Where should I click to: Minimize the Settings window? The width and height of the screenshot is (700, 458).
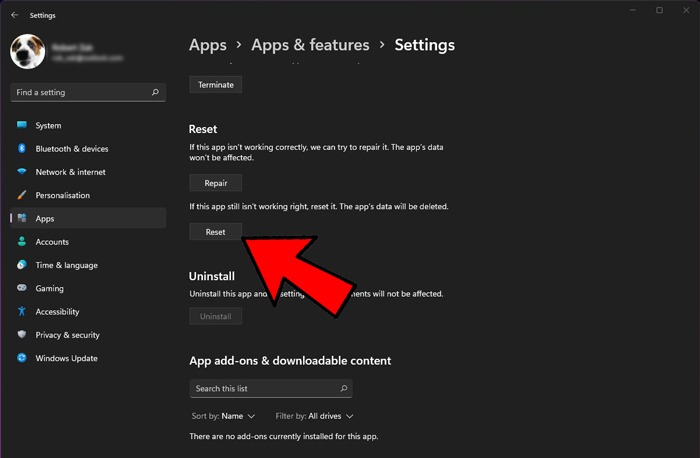tap(633, 10)
